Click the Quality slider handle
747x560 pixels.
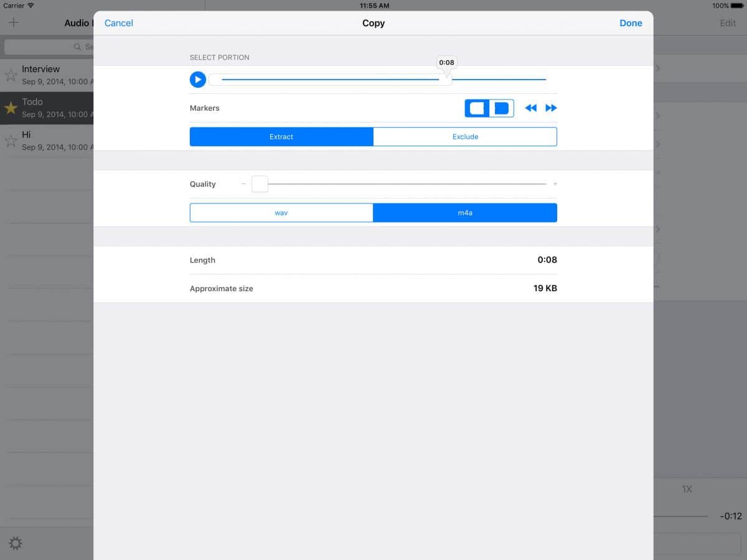click(260, 184)
